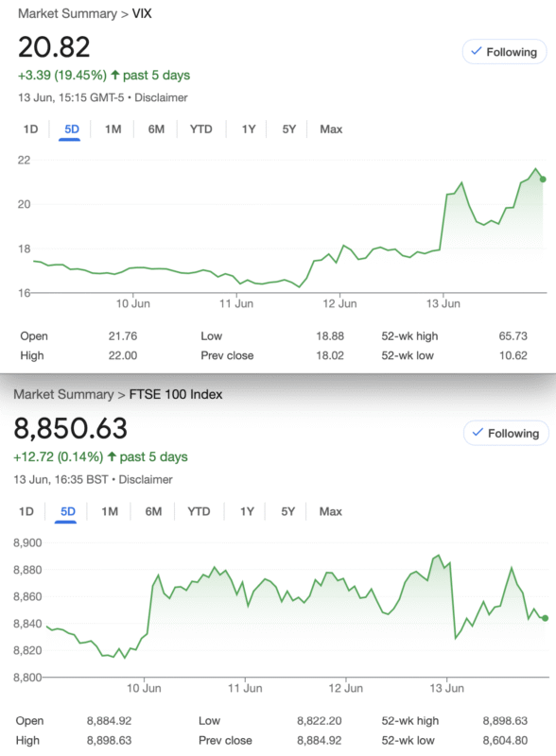Switch FTSE 100 chart to 1M

click(x=110, y=511)
